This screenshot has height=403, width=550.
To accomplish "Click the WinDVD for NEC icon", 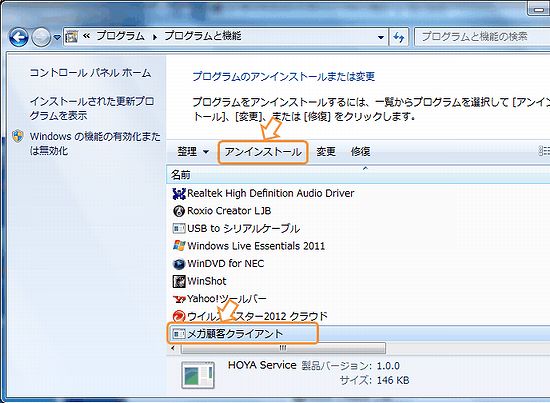I will click(179, 264).
